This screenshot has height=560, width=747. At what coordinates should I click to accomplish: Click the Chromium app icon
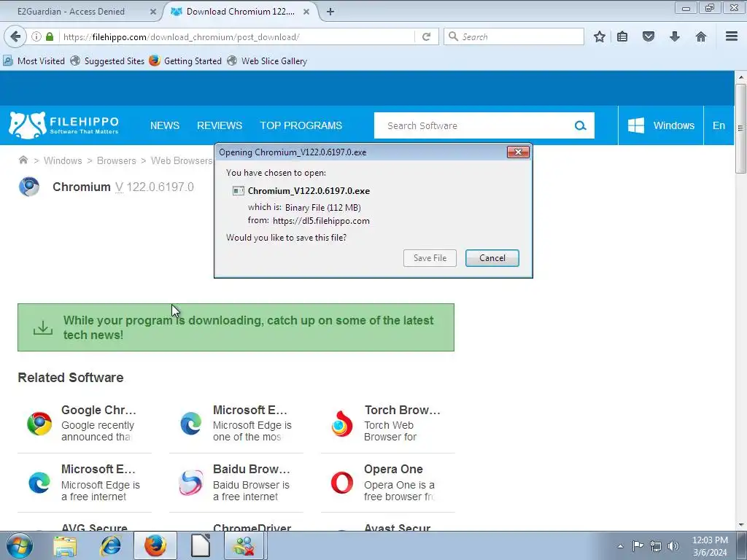pos(29,187)
